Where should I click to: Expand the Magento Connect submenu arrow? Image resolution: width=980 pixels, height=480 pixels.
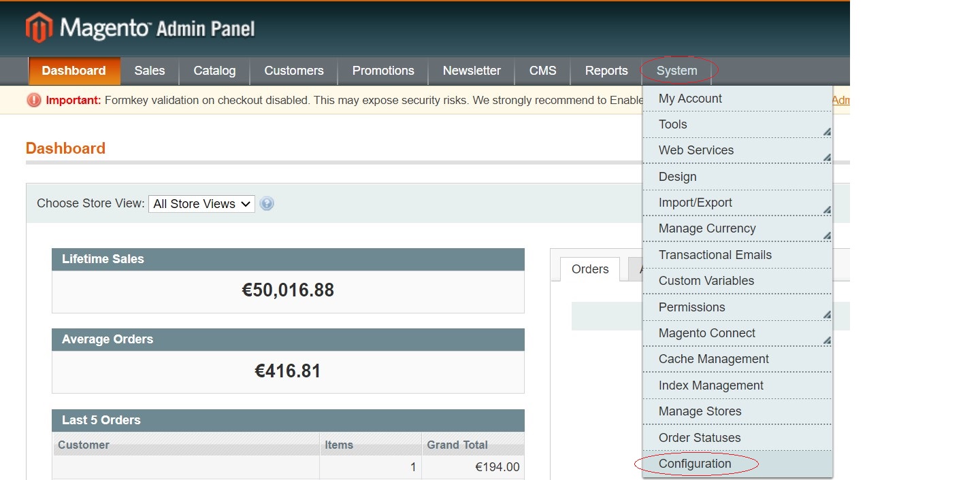[x=826, y=341]
